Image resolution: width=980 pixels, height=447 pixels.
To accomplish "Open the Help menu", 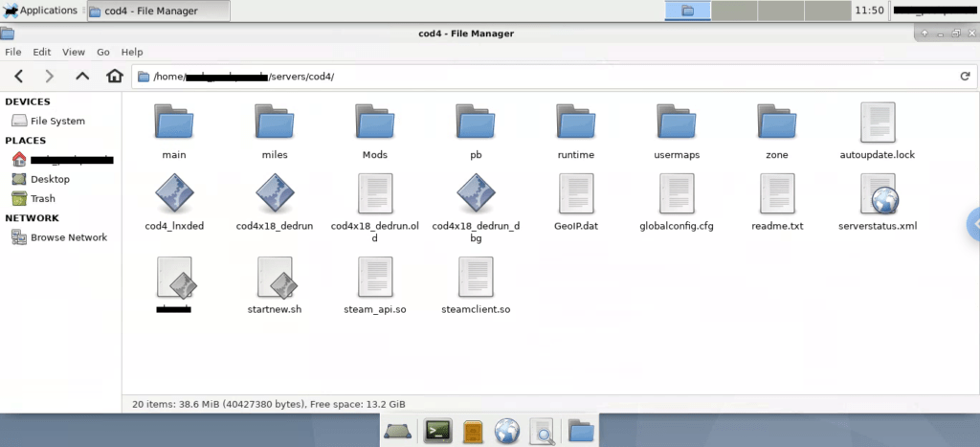I will coord(132,52).
